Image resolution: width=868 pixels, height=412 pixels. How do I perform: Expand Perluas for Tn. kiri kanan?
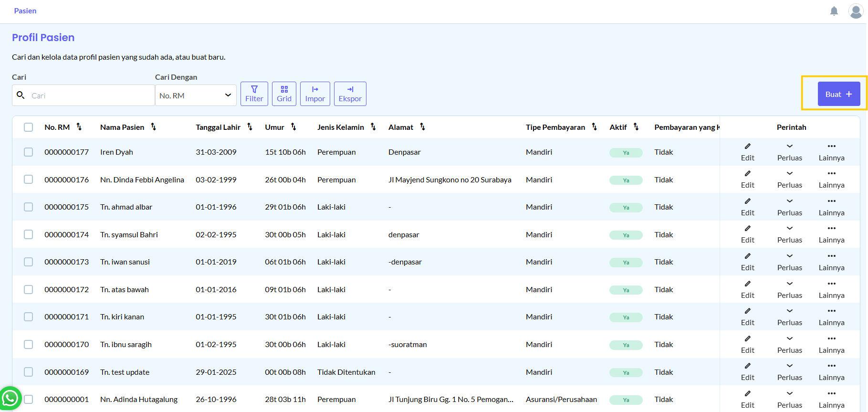click(790, 317)
